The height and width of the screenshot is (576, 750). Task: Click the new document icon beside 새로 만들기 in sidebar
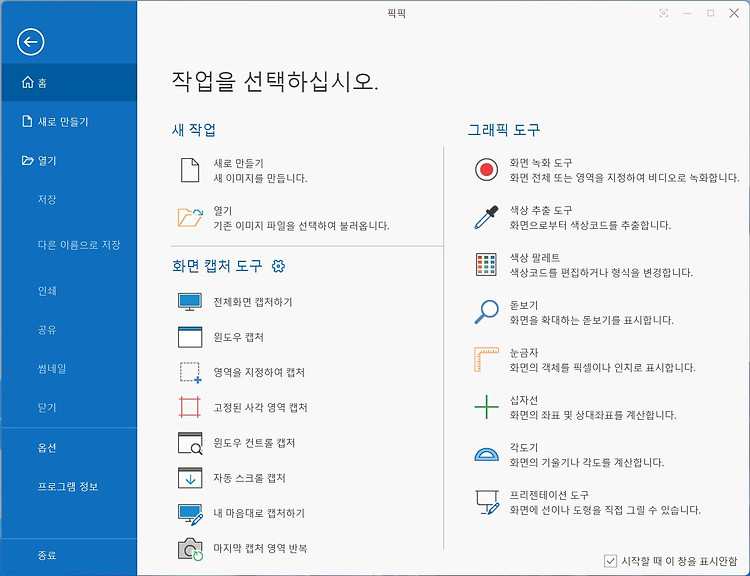click(27, 122)
